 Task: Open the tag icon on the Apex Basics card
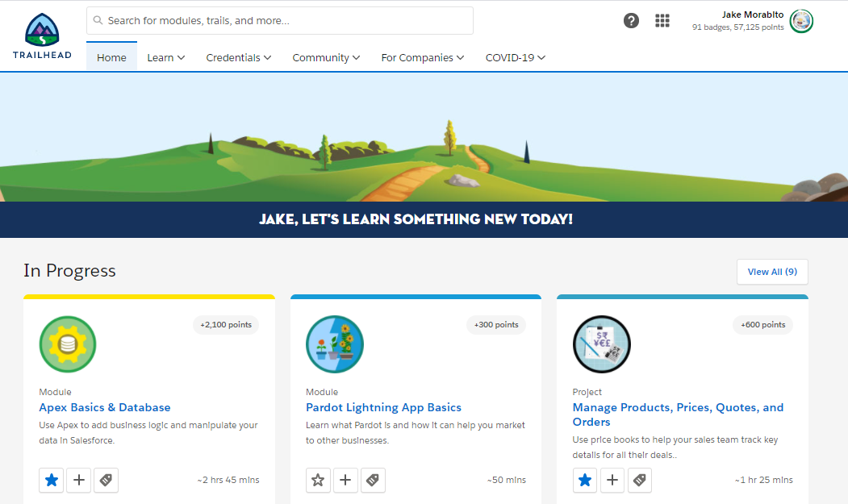106,480
